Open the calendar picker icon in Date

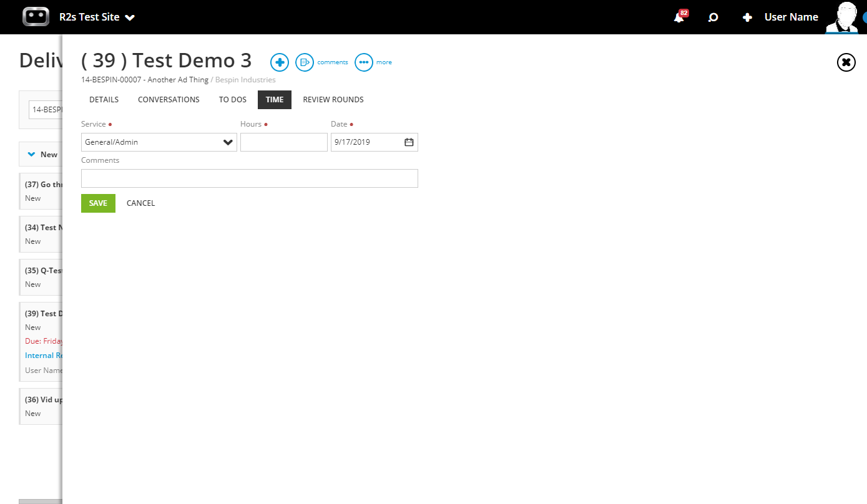(409, 142)
